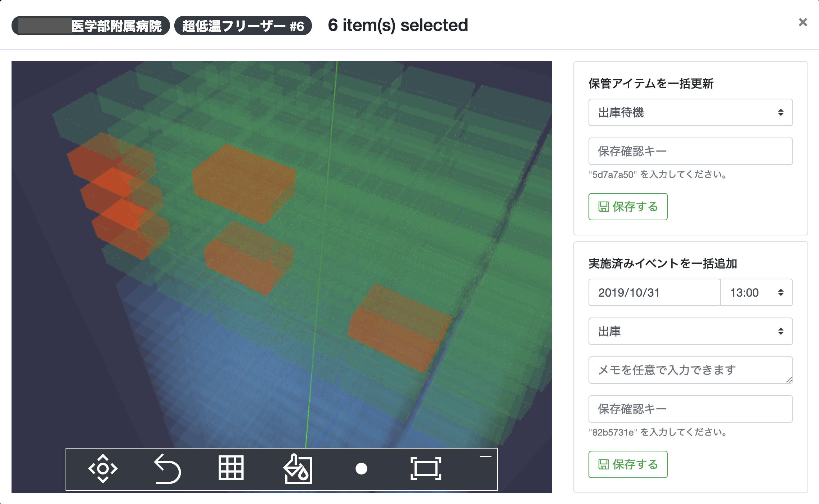This screenshot has width=819, height=504.
Task: Open the 13:00 time dropdown
Action: [756, 292]
